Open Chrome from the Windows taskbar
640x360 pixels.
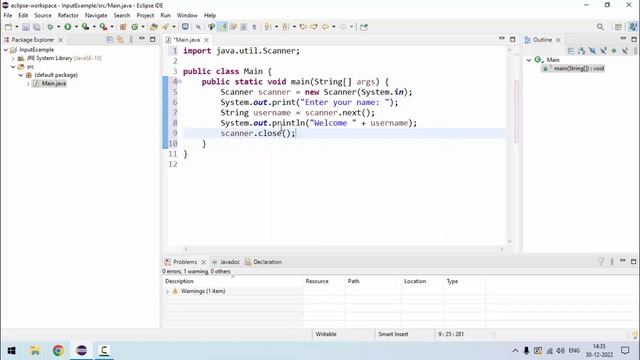click(x=58, y=351)
